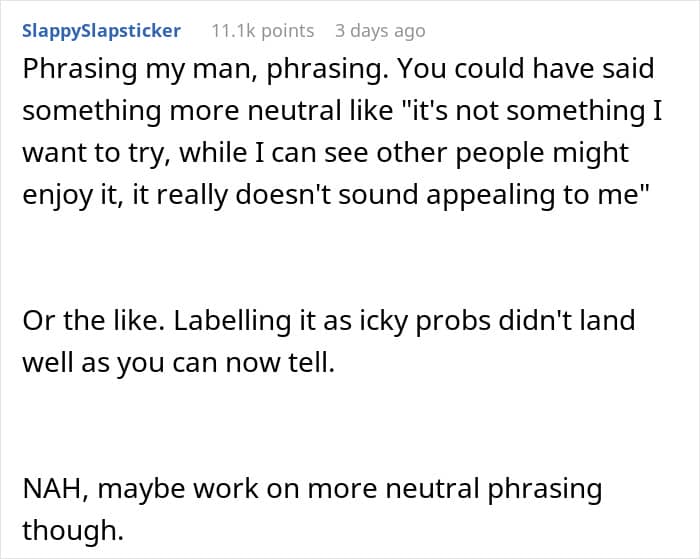
Task: Click the paragraph beginning 'Or the like'
Action: (x=329, y=341)
